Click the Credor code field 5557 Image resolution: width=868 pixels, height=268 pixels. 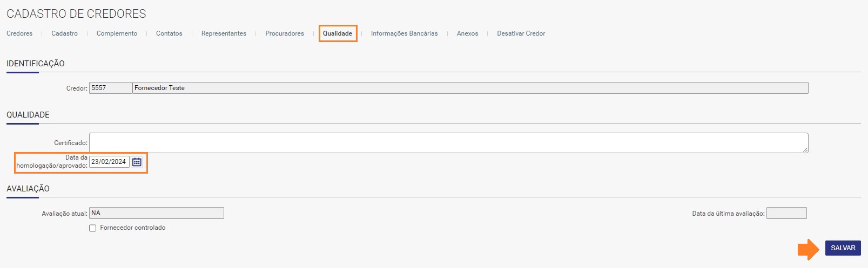click(110, 88)
